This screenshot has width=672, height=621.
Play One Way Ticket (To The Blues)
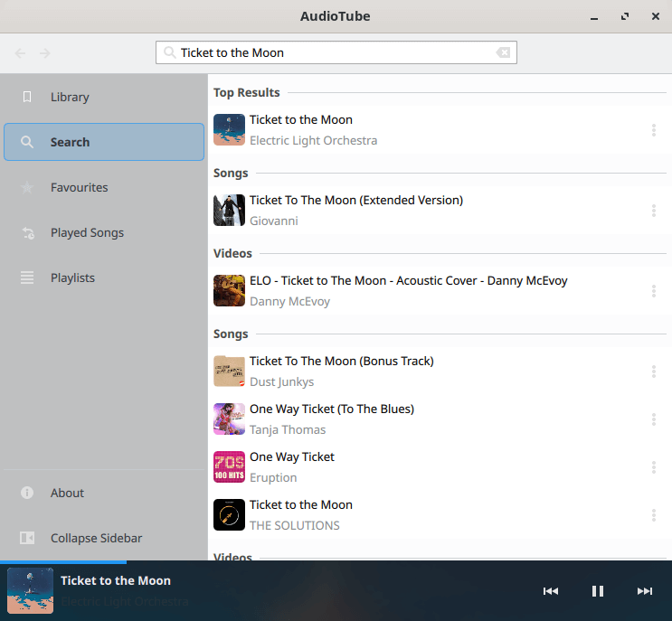440,419
